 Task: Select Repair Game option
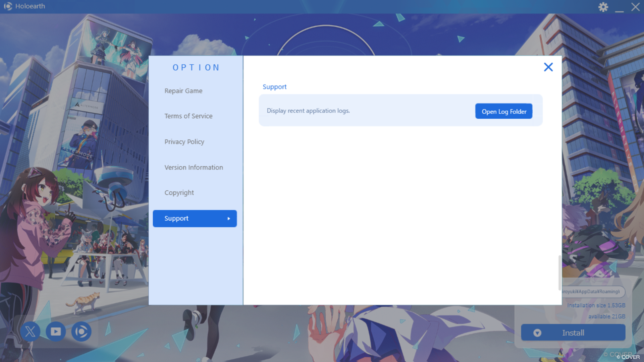tap(183, 91)
